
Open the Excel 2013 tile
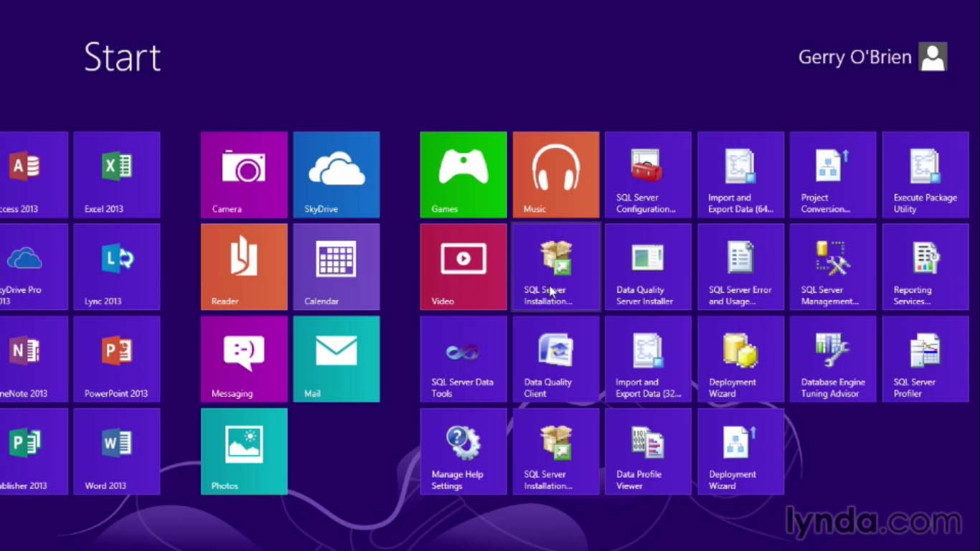(x=117, y=174)
